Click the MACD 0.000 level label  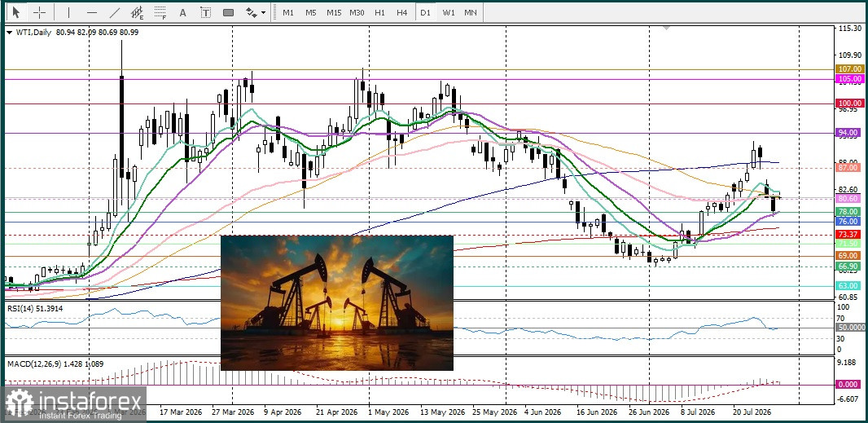(849, 384)
